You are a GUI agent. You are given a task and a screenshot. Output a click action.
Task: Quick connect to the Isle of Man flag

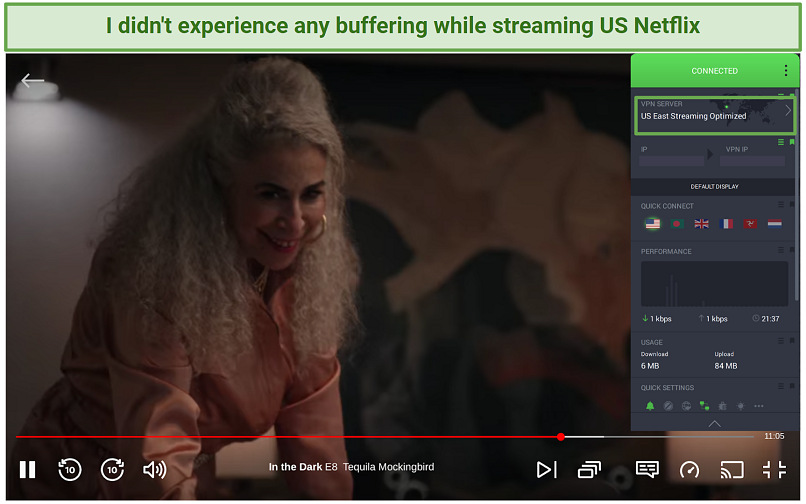(x=750, y=224)
